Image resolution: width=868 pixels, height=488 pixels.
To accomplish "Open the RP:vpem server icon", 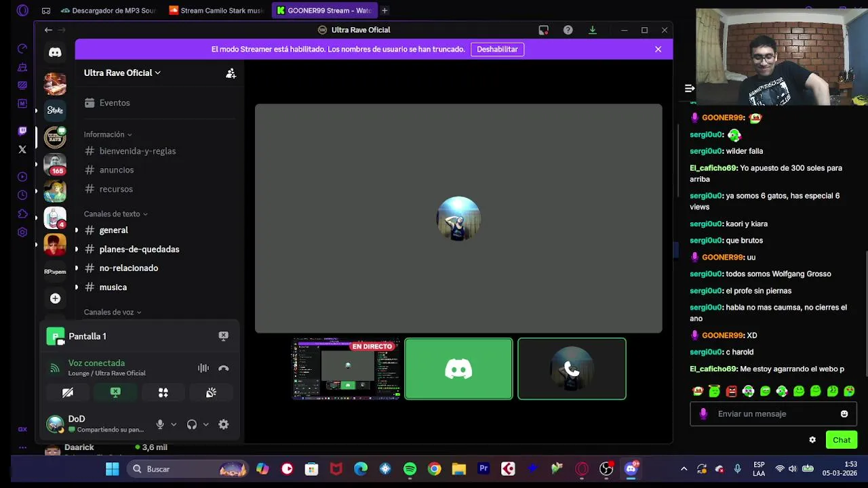I will [55, 271].
